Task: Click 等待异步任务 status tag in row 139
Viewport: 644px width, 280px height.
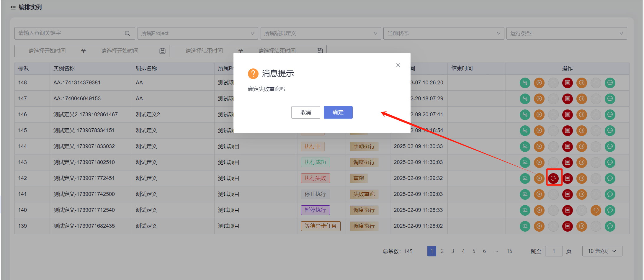Action: pos(321,226)
